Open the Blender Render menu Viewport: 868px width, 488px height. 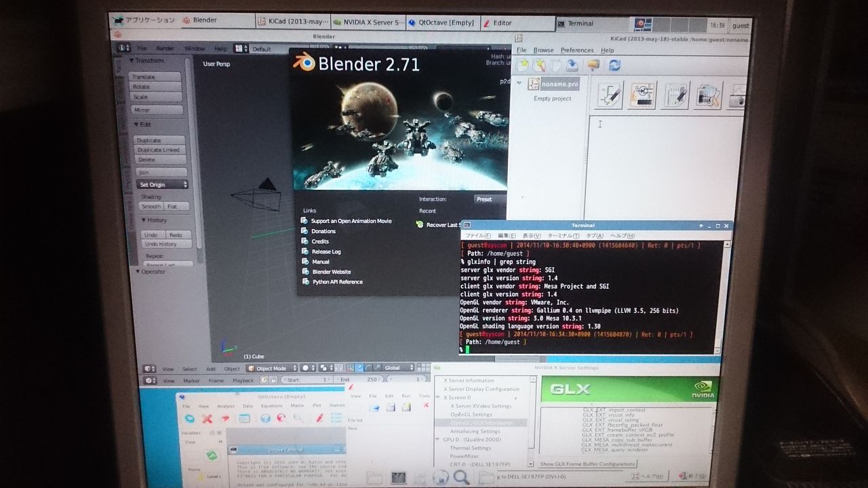165,48
